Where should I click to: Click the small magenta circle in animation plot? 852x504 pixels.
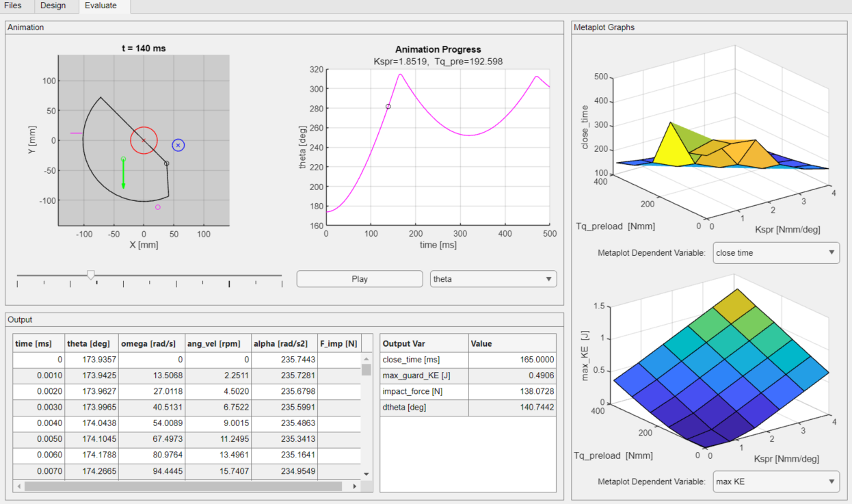tap(158, 207)
